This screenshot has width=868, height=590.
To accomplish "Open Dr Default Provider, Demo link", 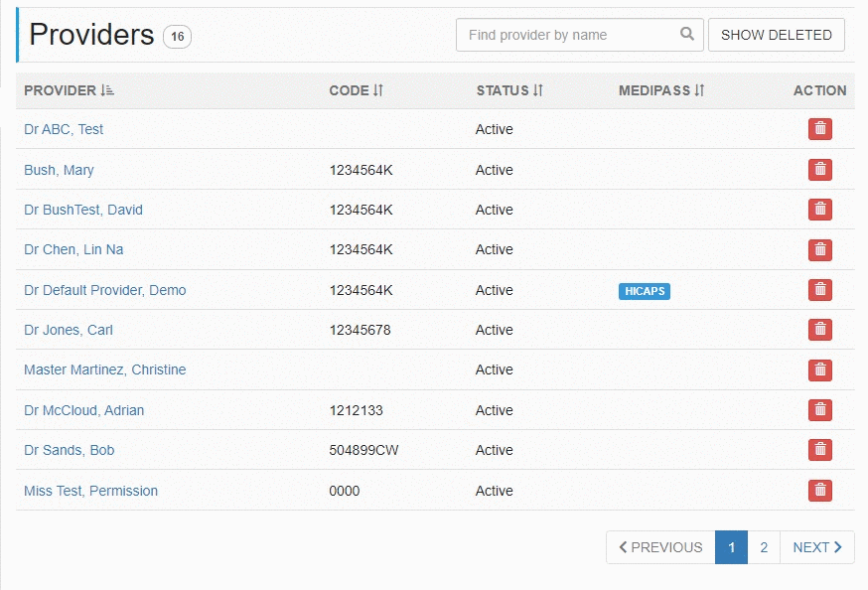I will 104,290.
